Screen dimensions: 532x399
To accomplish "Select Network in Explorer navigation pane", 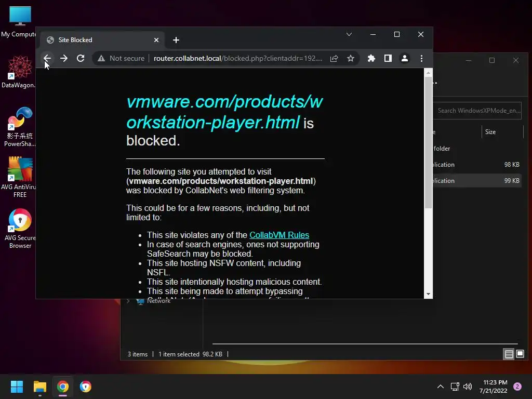I will click(x=158, y=301).
